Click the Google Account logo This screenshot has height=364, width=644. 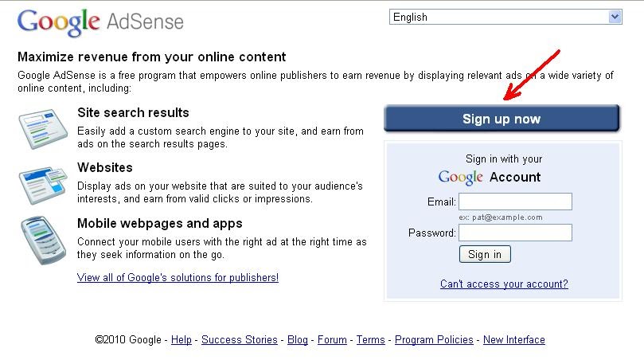[489, 177]
